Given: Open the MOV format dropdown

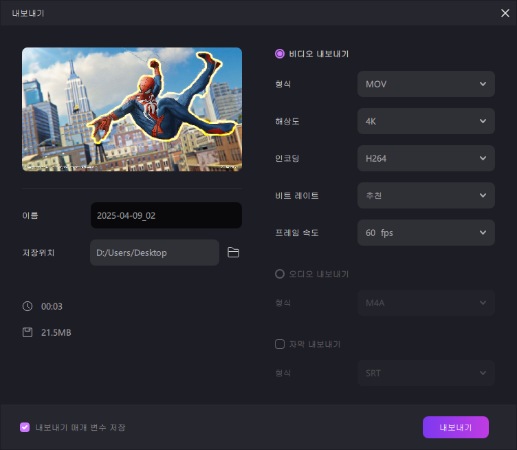Looking at the screenshot, I should pos(426,84).
